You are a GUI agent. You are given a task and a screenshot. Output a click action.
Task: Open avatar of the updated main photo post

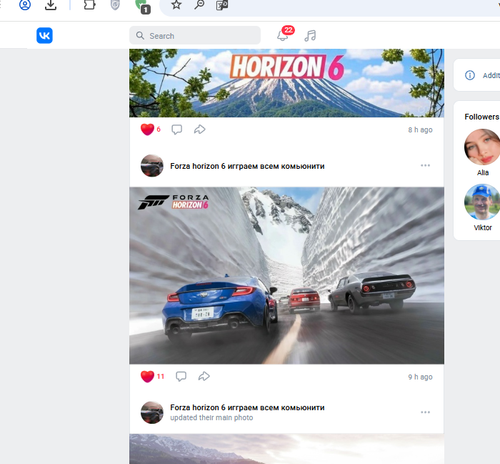point(152,412)
